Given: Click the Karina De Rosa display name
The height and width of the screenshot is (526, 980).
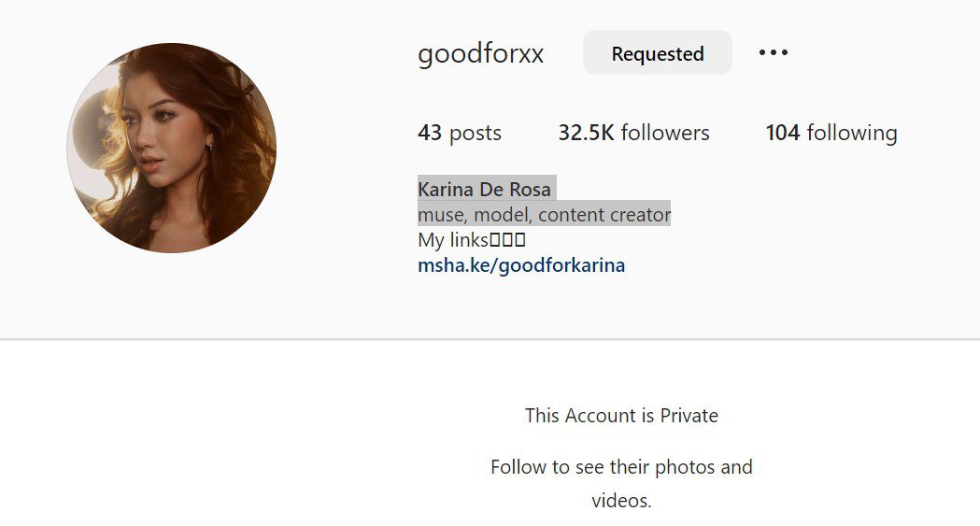Looking at the screenshot, I should click(x=484, y=189).
